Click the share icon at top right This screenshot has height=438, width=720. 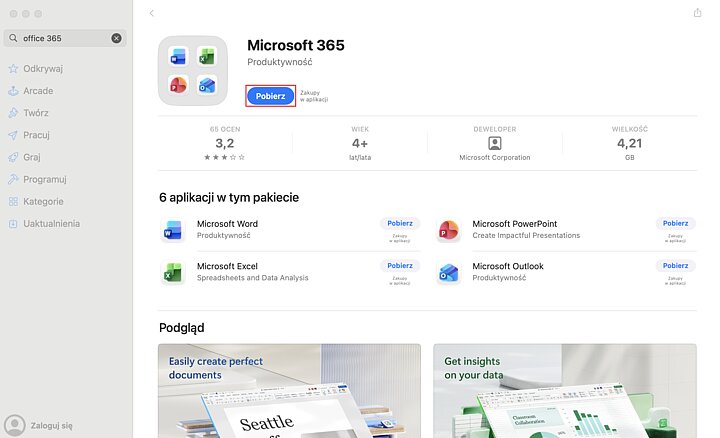coord(697,12)
